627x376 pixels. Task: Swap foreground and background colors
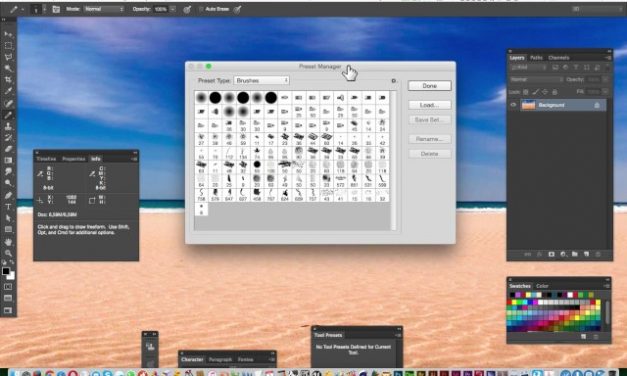tap(12, 263)
